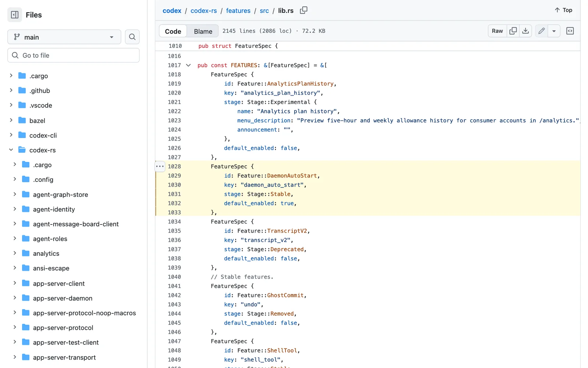588x368 pixels.
Task: Open the app-server-client folder icon
Action: click(26, 283)
